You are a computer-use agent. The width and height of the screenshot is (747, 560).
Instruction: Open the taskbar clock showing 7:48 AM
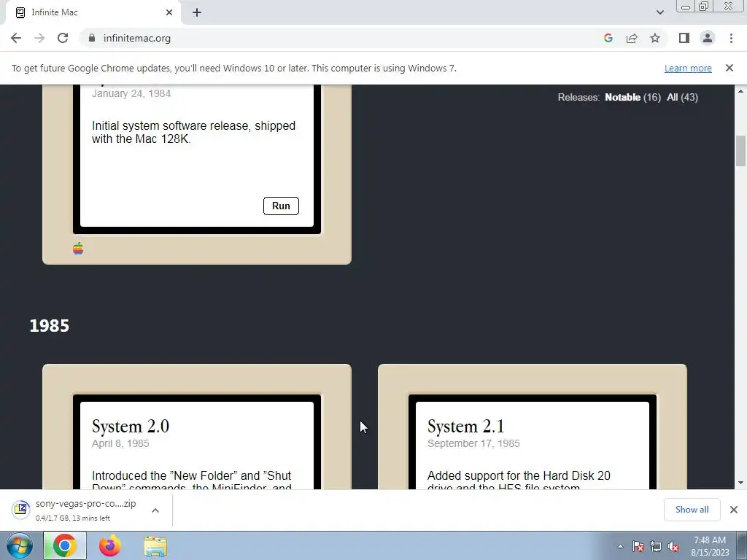pos(710,546)
